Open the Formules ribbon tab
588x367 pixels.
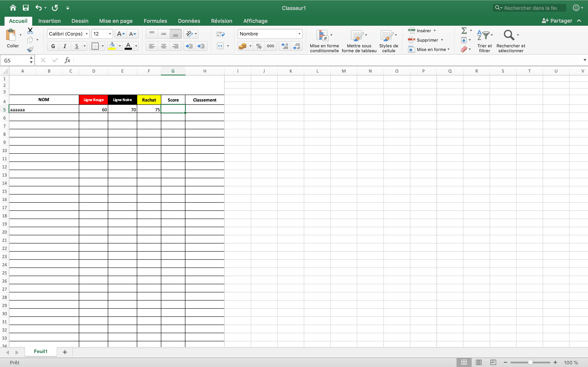tap(155, 21)
